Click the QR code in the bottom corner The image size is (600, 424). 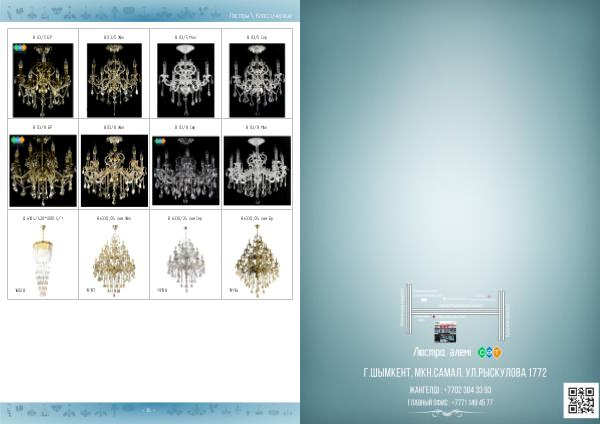[x=581, y=398]
